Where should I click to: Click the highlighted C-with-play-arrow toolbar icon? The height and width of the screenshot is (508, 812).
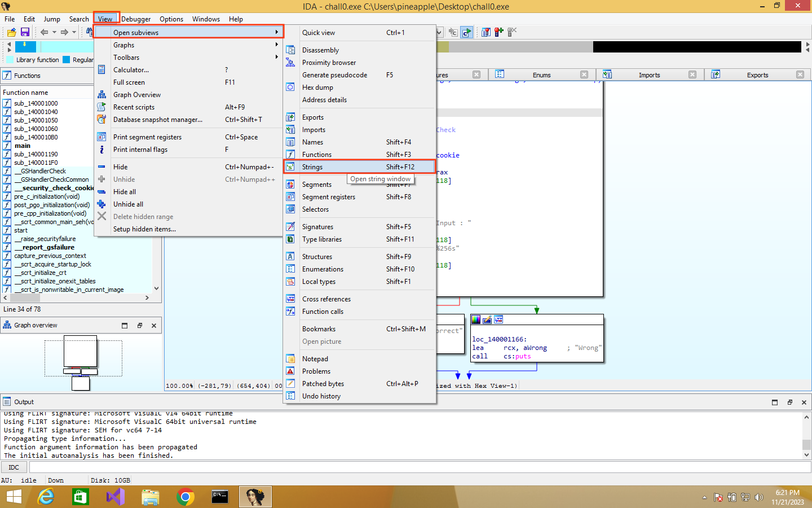[466, 32]
